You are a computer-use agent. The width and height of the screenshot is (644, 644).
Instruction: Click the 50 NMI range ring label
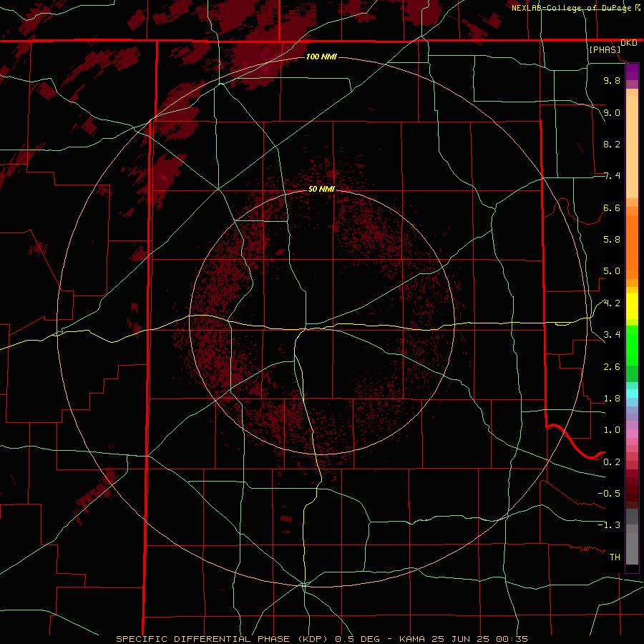321,189
